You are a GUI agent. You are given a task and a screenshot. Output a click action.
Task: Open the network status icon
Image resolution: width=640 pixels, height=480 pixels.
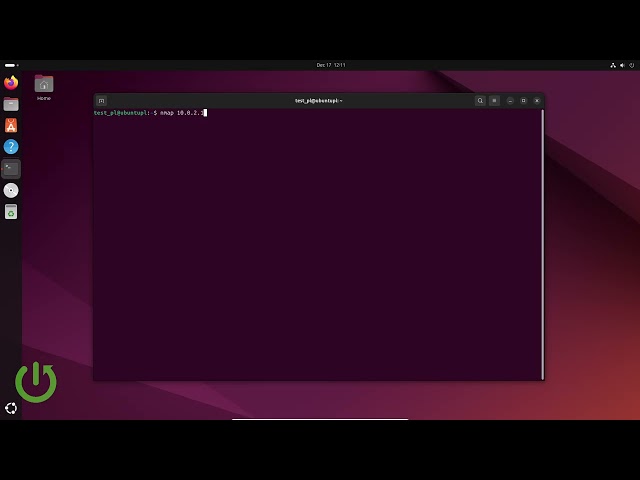613,65
